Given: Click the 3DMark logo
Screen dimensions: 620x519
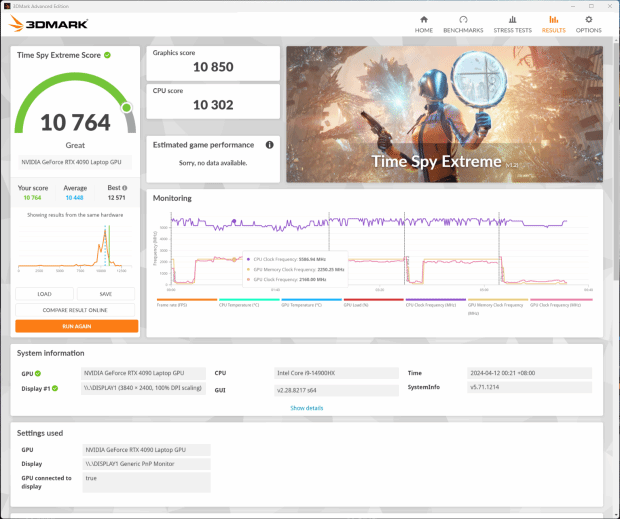Looking at the screenshot, I should pos(48,24).
